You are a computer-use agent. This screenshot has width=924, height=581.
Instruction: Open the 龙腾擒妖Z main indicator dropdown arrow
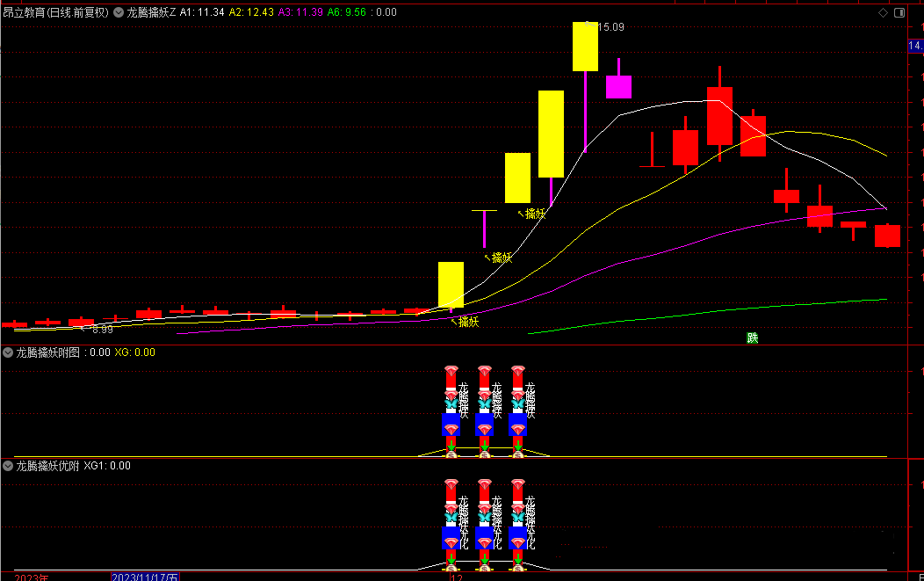(119, 12)
